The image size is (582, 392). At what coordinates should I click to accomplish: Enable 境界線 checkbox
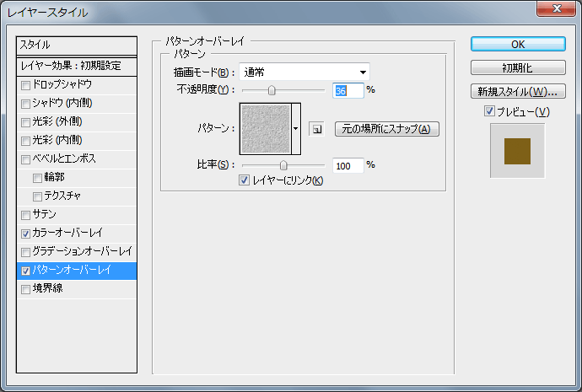click(25, 289)
